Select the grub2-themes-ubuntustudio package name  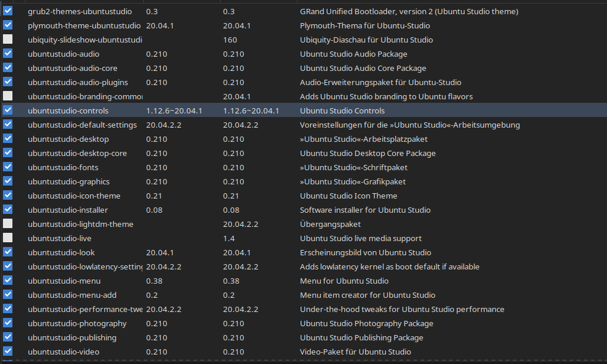tap(80, 12)
